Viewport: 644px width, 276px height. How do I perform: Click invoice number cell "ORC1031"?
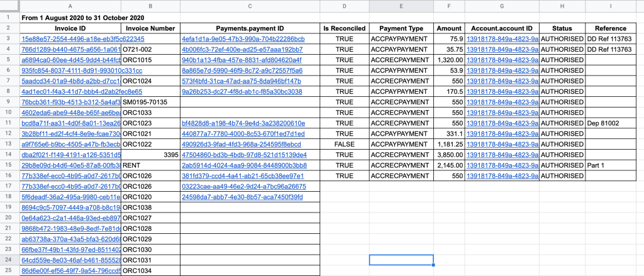tap(151, 260)
